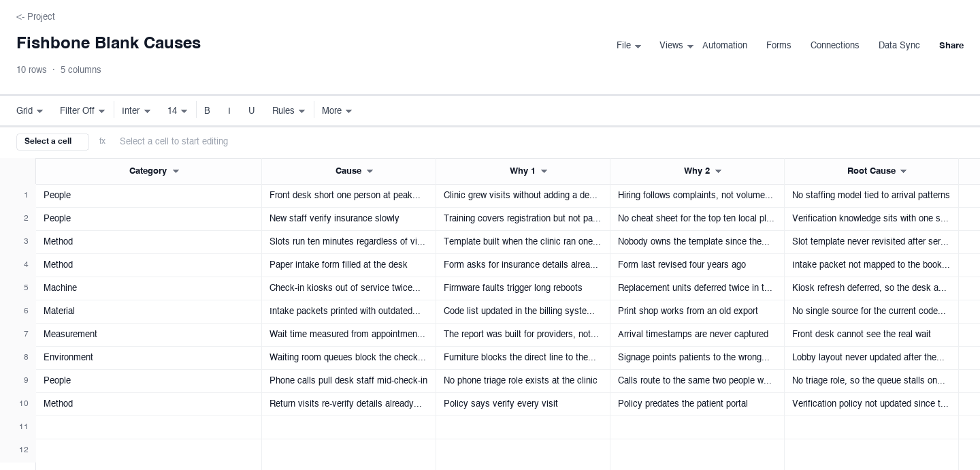
Task: Select the Machine category cell
Action: pos(148,288)
